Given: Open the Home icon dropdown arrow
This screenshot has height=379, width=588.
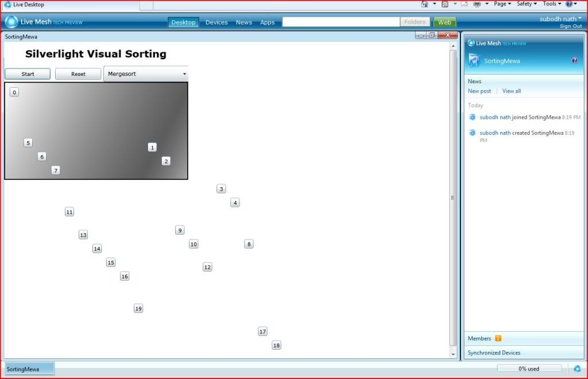Looking at the screenshot, I should 434,4.
